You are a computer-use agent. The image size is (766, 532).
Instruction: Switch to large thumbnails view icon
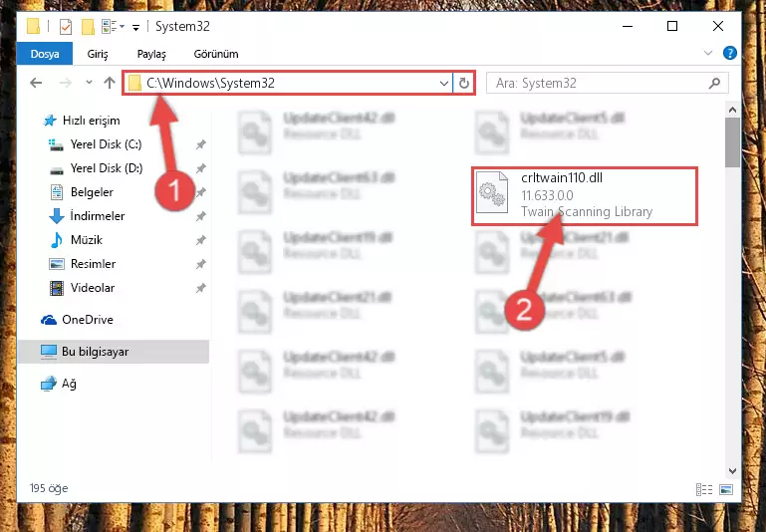click(x=726, y=489)
